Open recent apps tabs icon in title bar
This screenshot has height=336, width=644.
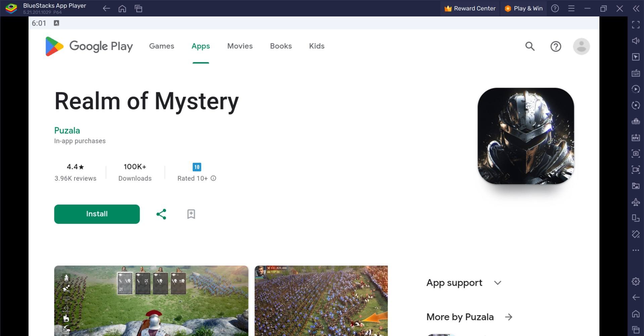[138, 8]
